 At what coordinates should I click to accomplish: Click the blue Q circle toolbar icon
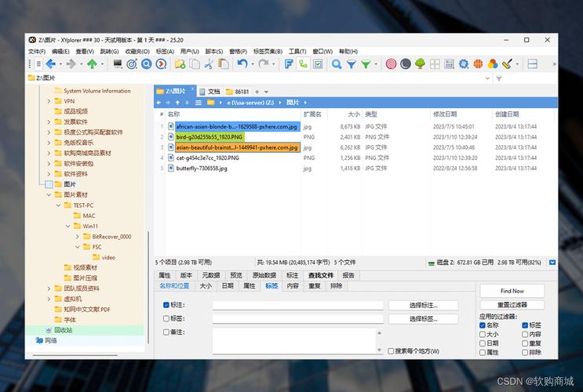(147, 64)
